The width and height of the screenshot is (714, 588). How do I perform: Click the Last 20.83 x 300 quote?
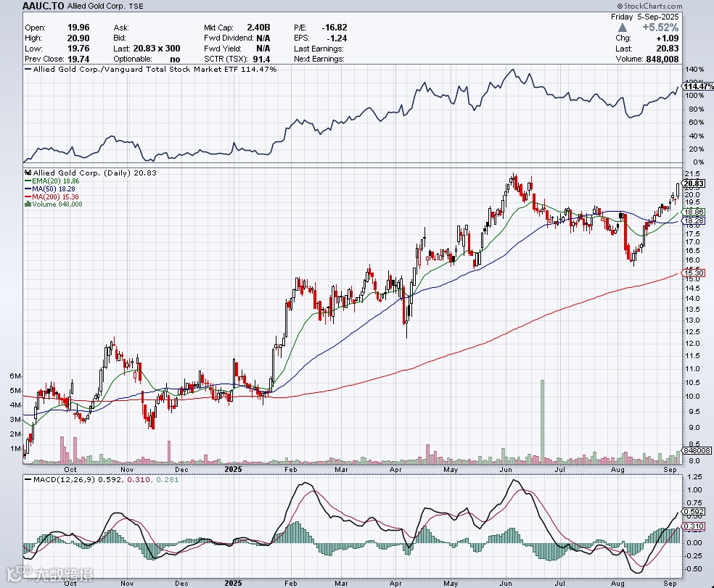157,49
